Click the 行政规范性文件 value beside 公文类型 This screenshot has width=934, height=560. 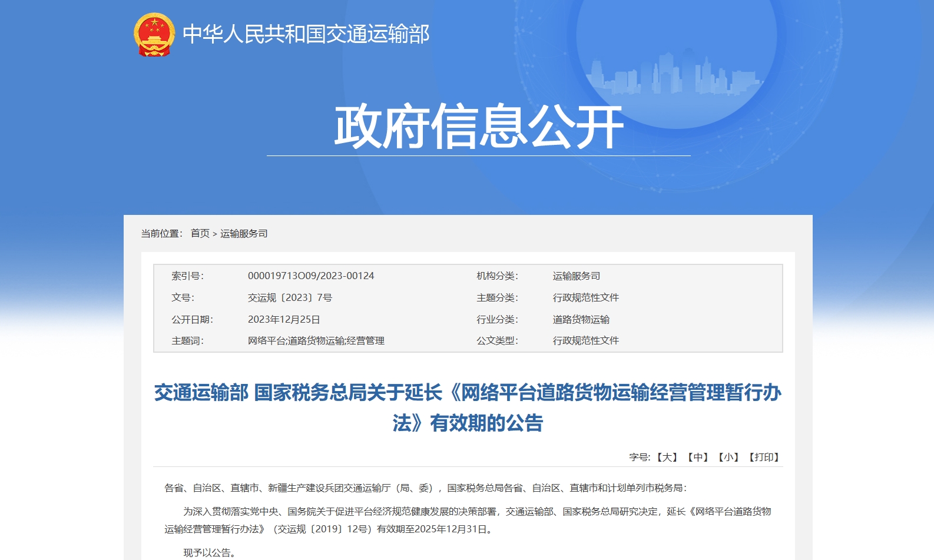point(586,341)
